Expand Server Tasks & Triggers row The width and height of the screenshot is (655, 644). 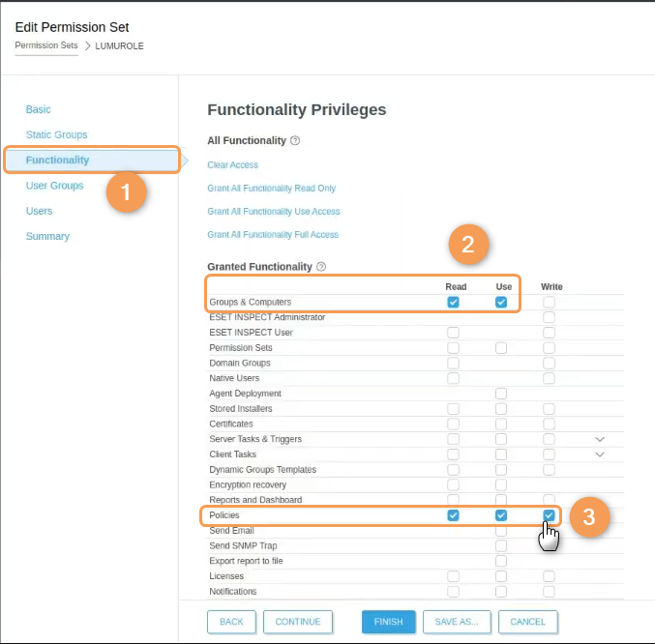pyautogui.click(x=600, y=439)
